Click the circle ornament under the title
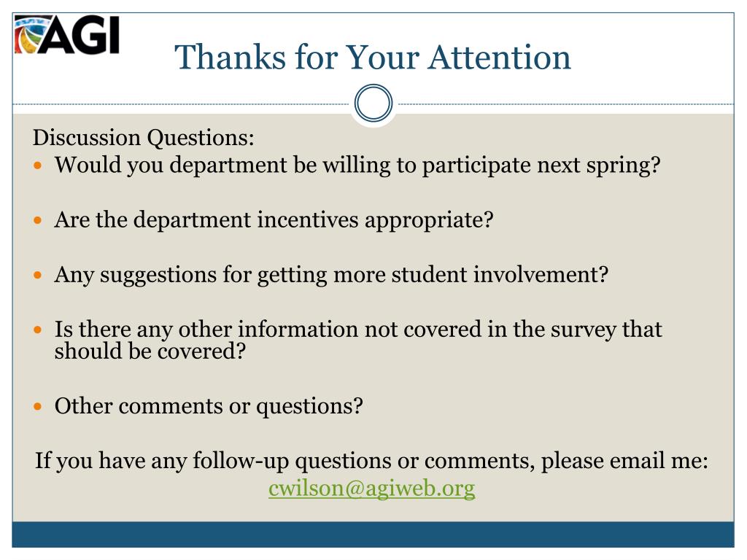This screenshot has width=747, height=560. (373, 103)
